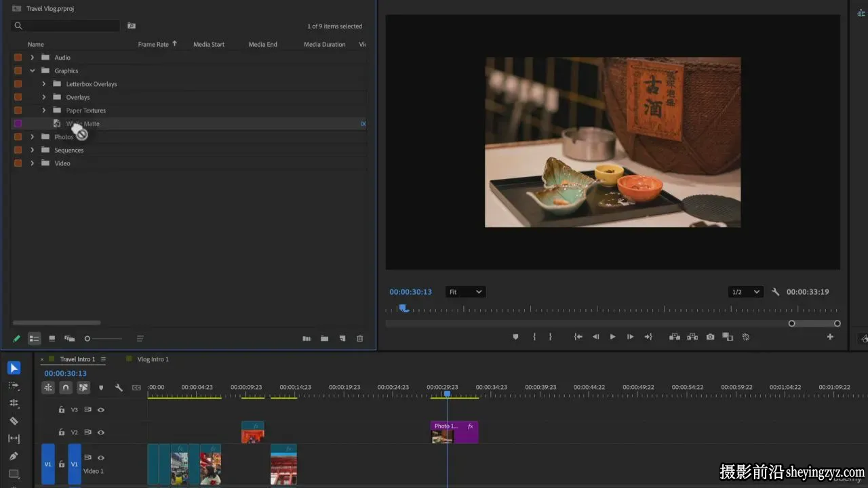Collapse the Graphics bin

point(32,70)
